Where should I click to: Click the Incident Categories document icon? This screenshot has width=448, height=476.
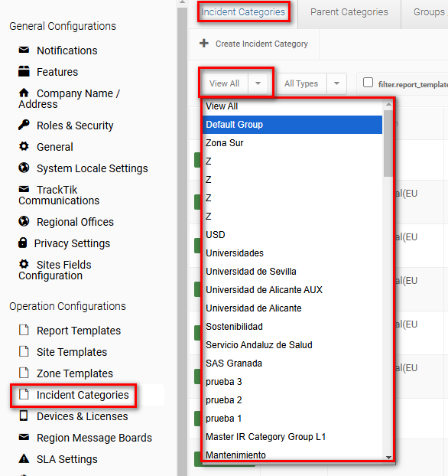tap(24, 394)
